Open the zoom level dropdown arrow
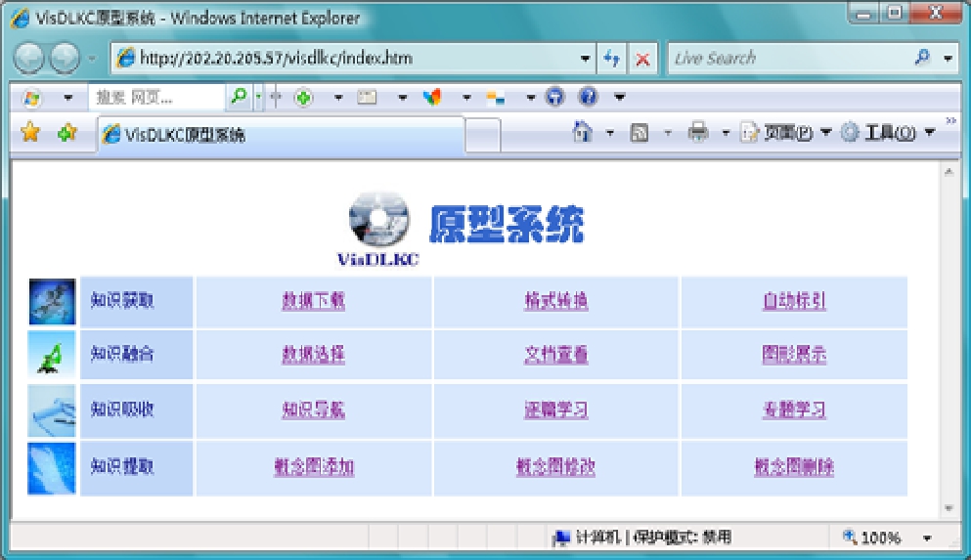The height and width of the screenshot is (560, 971). pos(927,538)
